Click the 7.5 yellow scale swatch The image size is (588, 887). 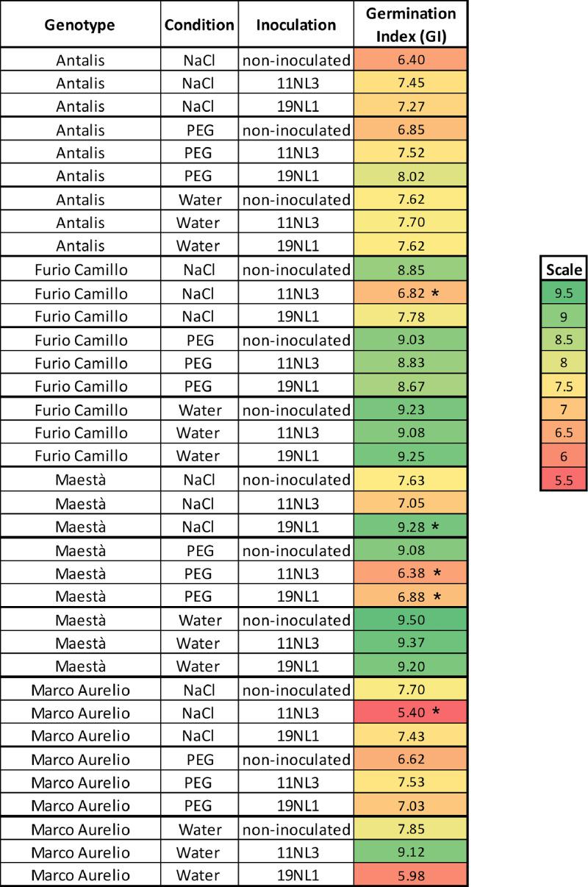point(564,387)
